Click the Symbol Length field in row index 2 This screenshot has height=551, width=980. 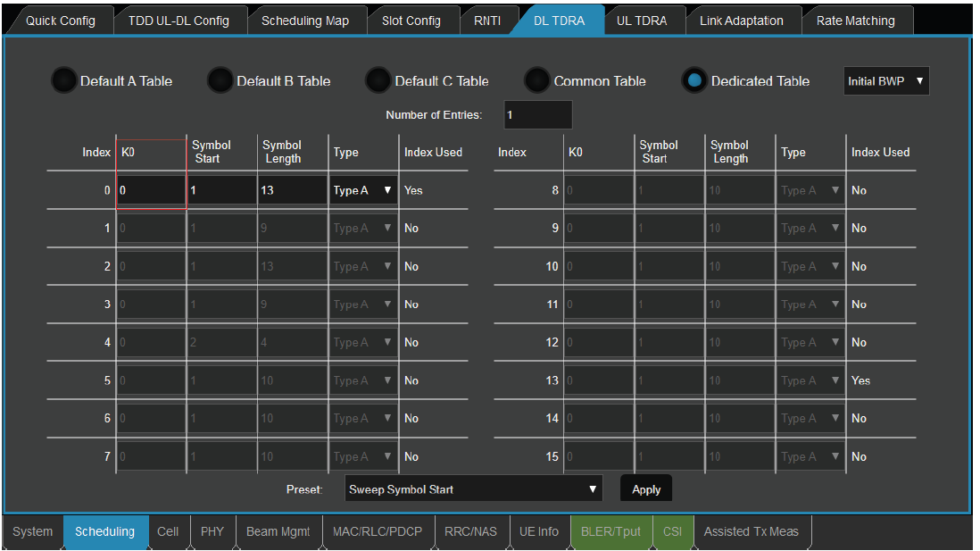(x=293, y=266)
